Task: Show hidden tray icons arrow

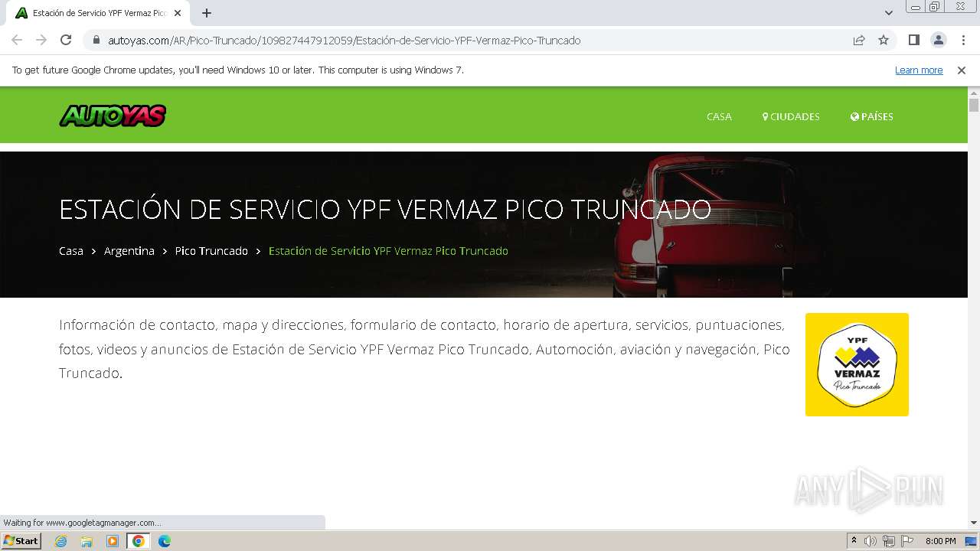Action: pos(854,541)
